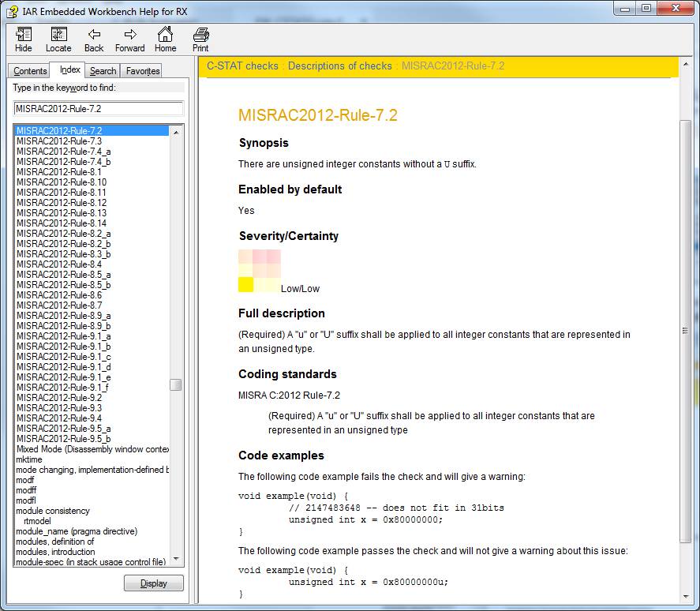
Task: Open the Search tab
Action: coord(103,71)
